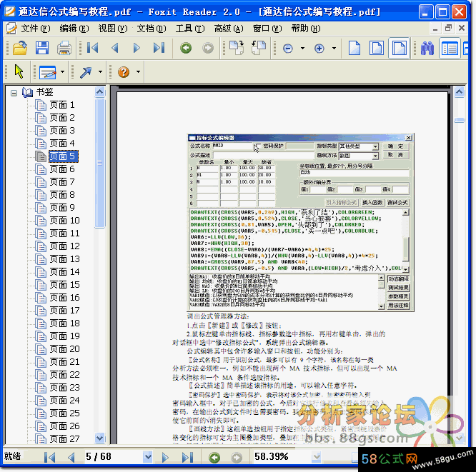The height and width of the screenshot is (472, 476).
Task: Open the Arrow tool dropdown arrow
Action: pyautogui.click(x=100, y=72)
